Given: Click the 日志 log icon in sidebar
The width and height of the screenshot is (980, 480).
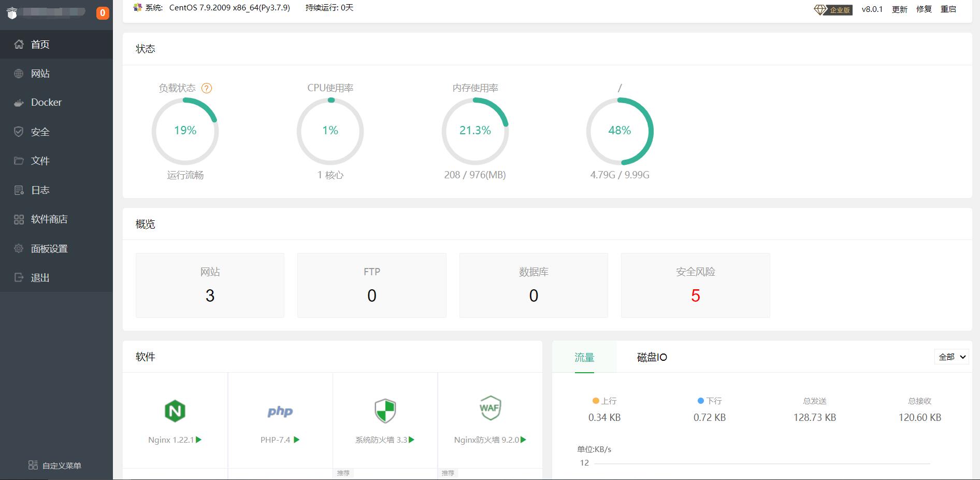Looking at the screenshot, I should [x=19, y=190].
